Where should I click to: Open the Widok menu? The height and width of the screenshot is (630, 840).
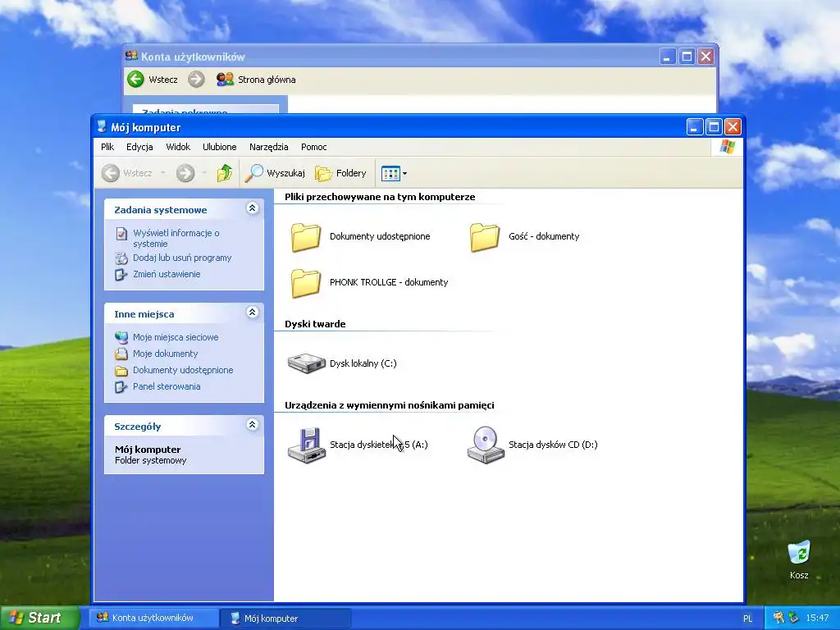[178, 147]
